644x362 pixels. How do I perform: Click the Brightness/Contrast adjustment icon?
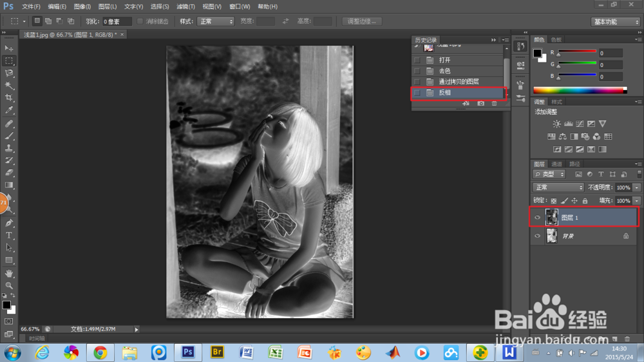(x=556, y=124)
